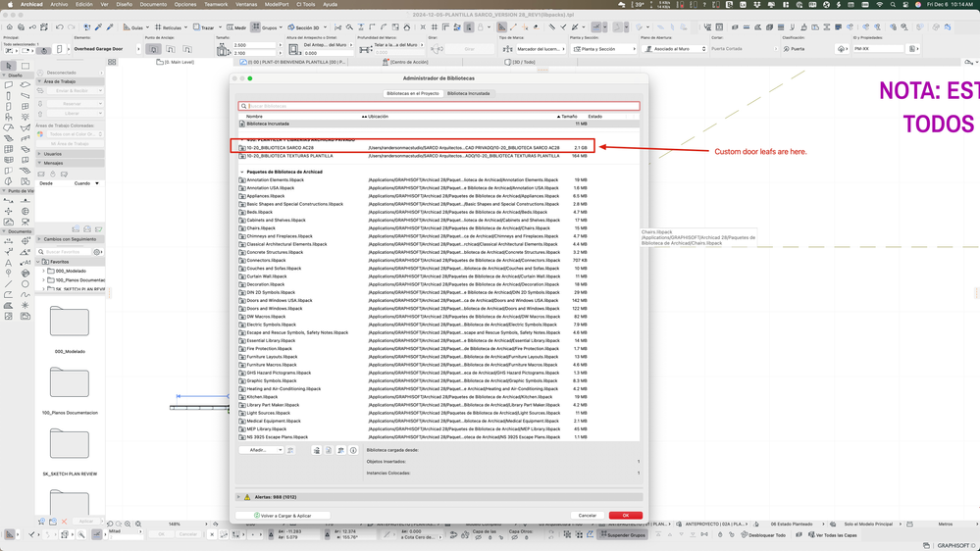Select the Text tool in the Documento toolbox
980x551 pixels.
(9, 263)
